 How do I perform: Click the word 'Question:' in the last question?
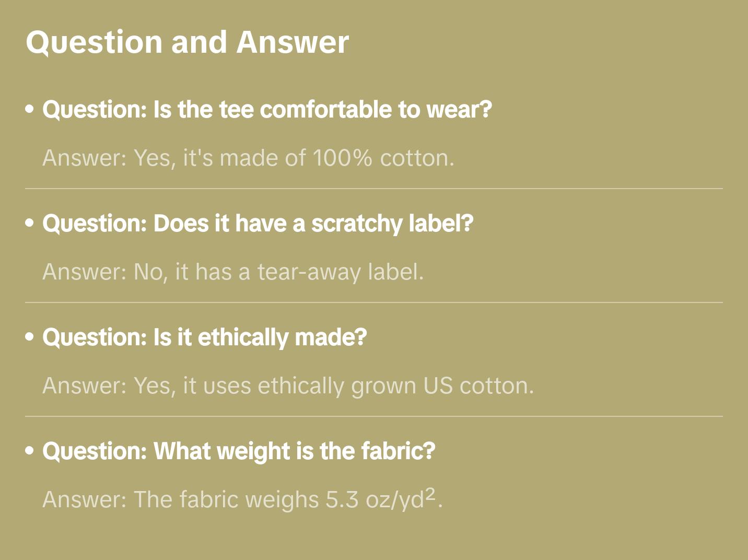click(95, 451)
